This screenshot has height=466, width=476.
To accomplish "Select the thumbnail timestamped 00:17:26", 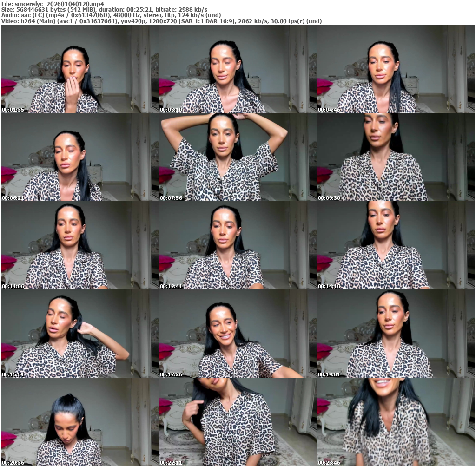I will [238, 334].
